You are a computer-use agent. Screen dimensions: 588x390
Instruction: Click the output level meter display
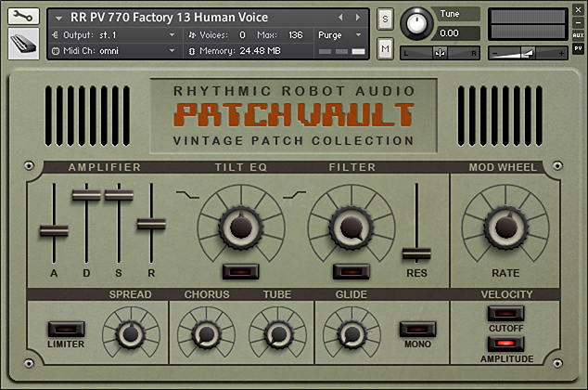click(x=528, y=24)
